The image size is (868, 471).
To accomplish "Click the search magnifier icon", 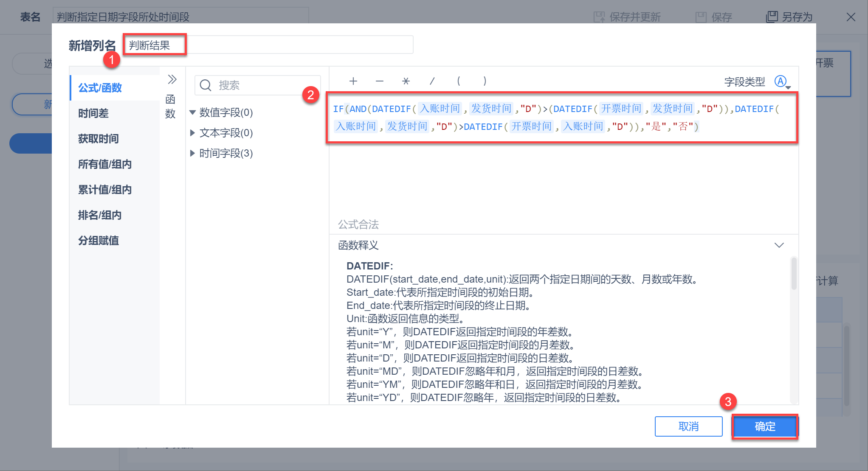I will 206,85.
